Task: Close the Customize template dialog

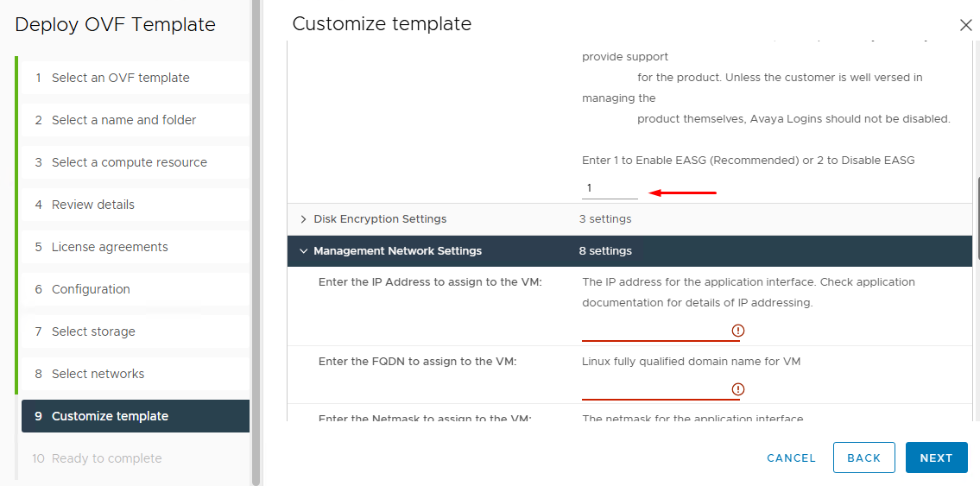Action: (x=965, y=25)
